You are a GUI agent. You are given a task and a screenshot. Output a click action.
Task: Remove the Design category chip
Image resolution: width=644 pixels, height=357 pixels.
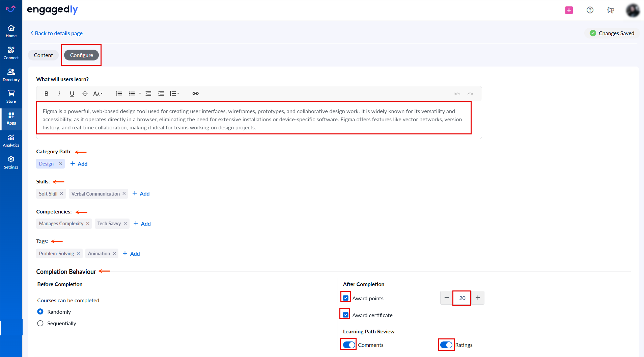click(61, 164)
